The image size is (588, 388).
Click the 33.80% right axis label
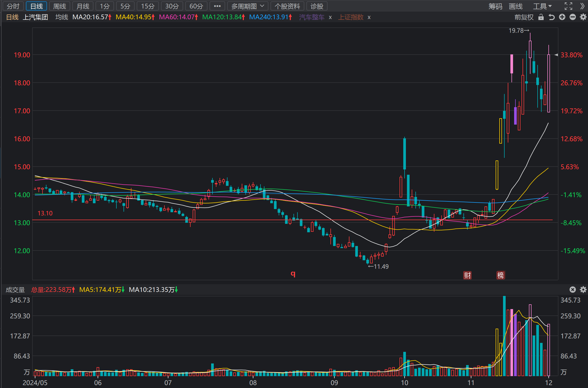point(571,55)
